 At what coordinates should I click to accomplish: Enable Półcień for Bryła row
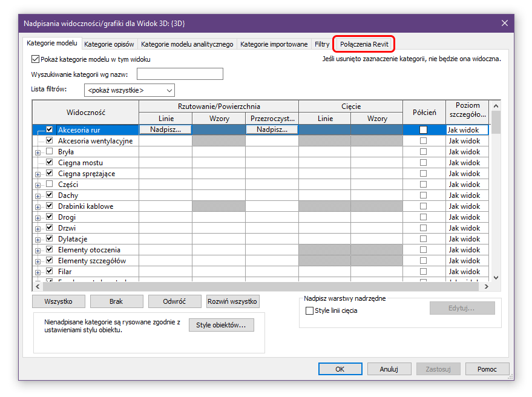coord(423,151)
